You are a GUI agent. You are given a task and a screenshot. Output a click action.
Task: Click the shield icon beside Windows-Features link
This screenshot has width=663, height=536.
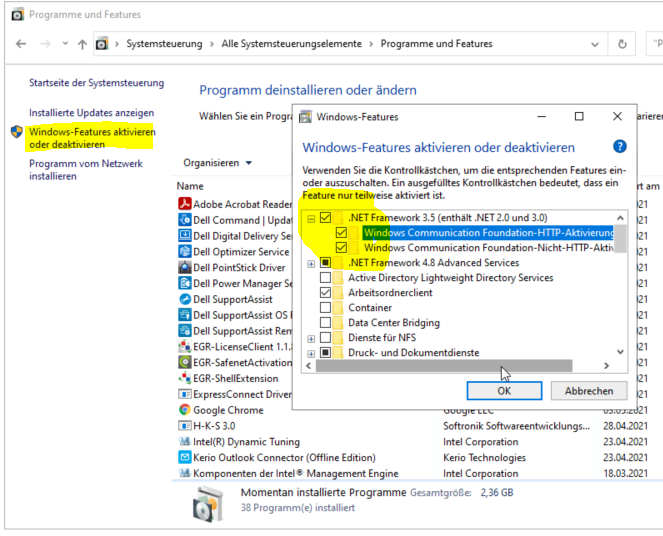click(16, 132)
